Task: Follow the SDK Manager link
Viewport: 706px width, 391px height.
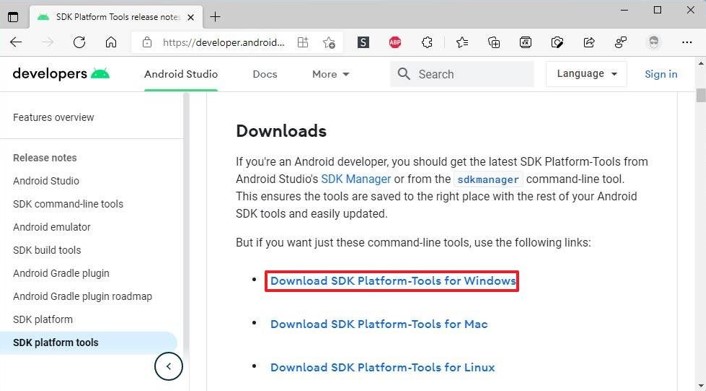Action: 356,179
